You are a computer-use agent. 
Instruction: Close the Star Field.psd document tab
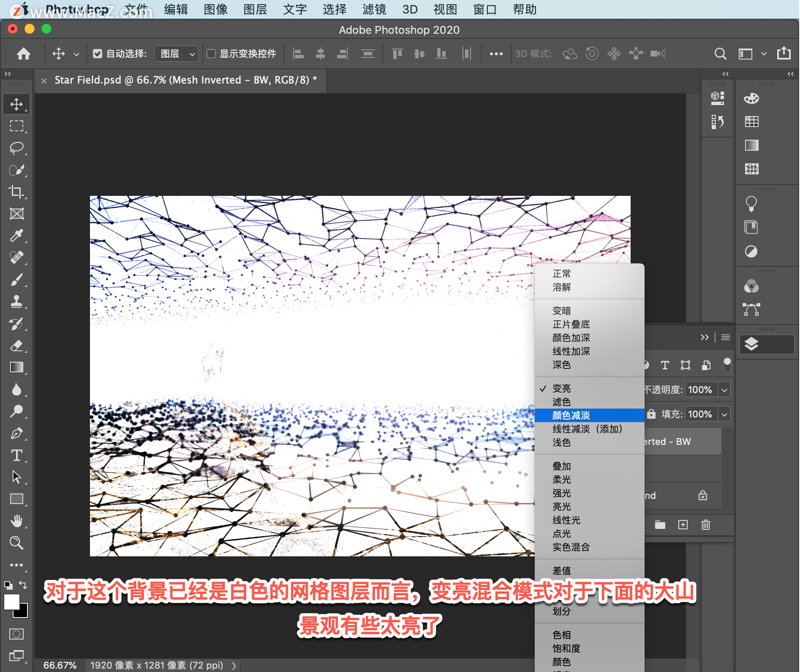click(44, 81)
